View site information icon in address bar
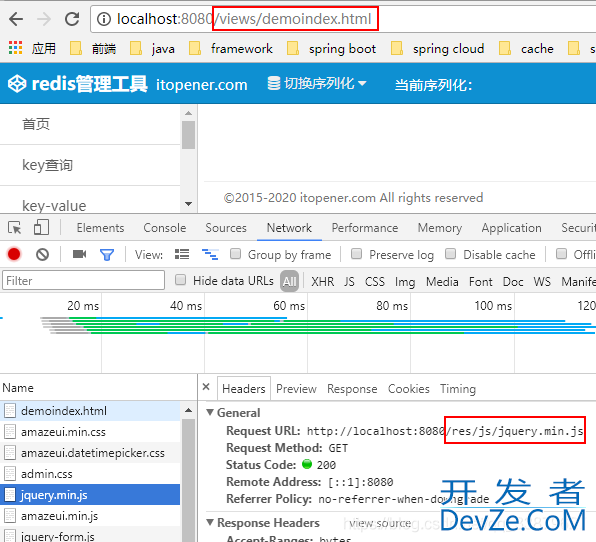 [104, 19]
